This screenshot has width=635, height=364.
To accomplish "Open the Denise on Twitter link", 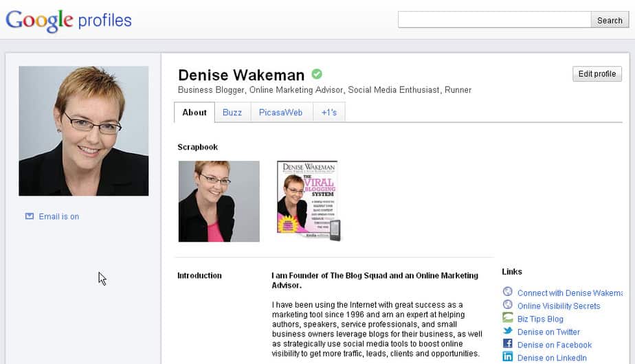I will (x=548, y=332).
